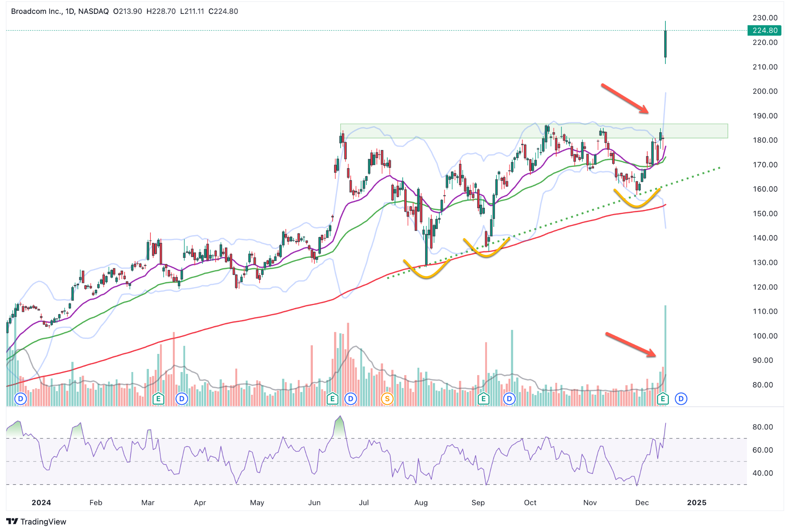Open the earnings marker in March

point(158,399)
